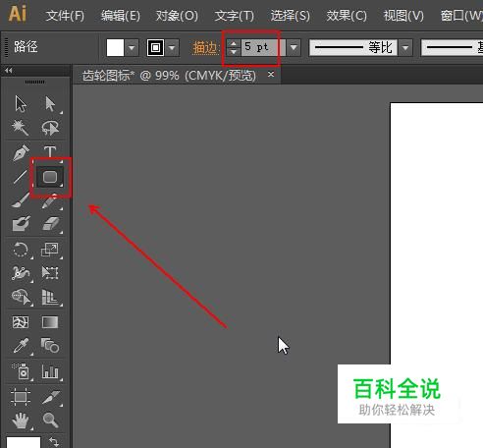Open the 视图(V) menu
The width and height of the screenshot is (483, 448).
pos(403,16)
